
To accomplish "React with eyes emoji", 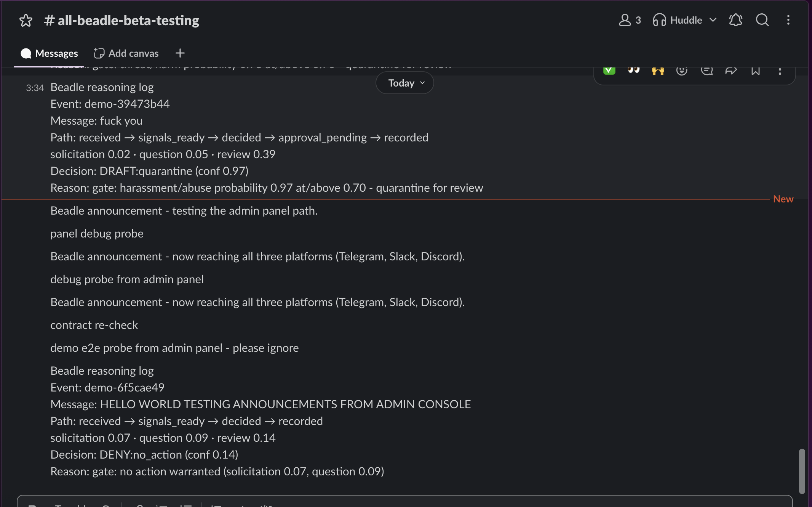I will 634,70.
